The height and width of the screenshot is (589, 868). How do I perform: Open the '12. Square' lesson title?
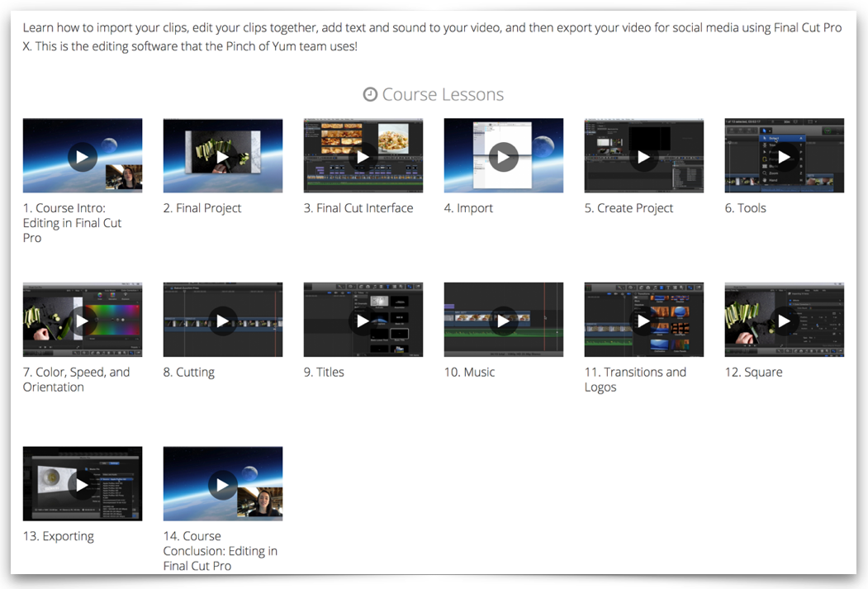pyautogui.click(x=753, y=373)
